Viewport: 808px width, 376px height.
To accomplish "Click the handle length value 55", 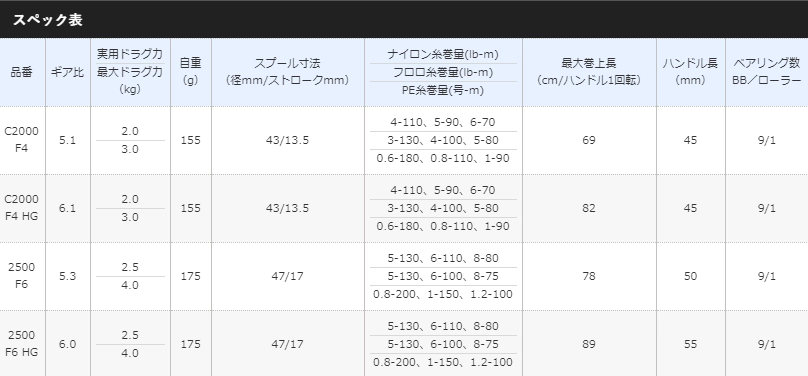I will (691, 344).
